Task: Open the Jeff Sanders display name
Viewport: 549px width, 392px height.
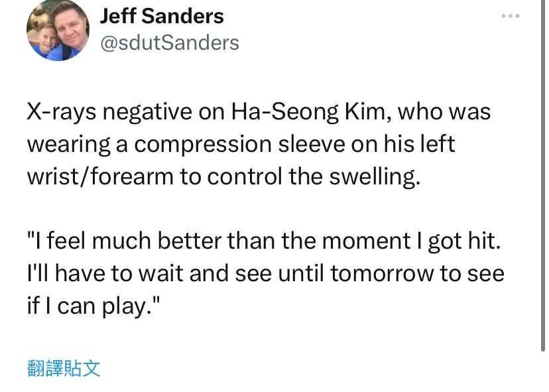Action: [x=162, y=16]
